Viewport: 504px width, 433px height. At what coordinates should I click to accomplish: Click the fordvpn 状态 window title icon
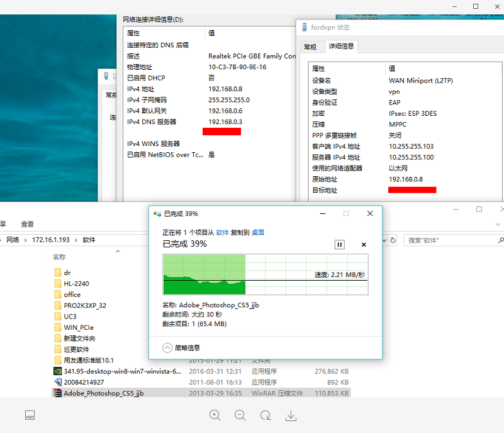pos(304,27)
